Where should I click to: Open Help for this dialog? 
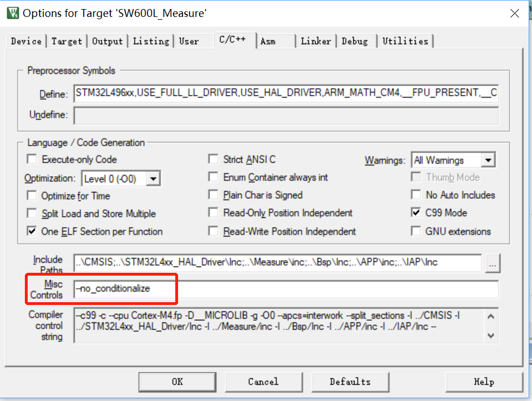coord(484,382)
